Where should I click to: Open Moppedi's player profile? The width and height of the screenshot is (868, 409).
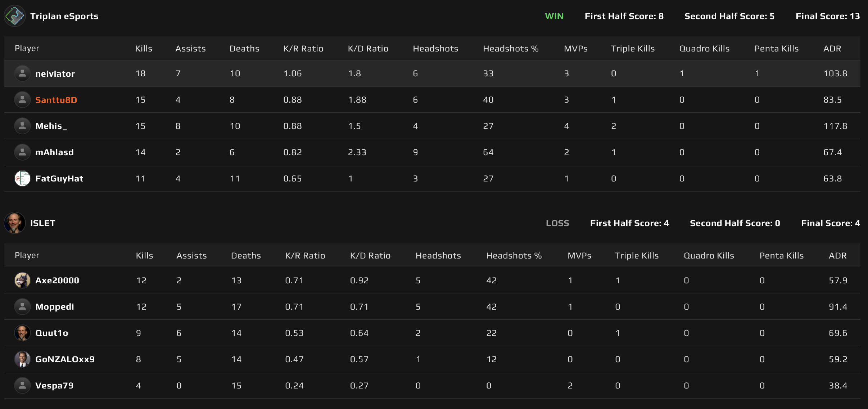click(x=55, y=306)
